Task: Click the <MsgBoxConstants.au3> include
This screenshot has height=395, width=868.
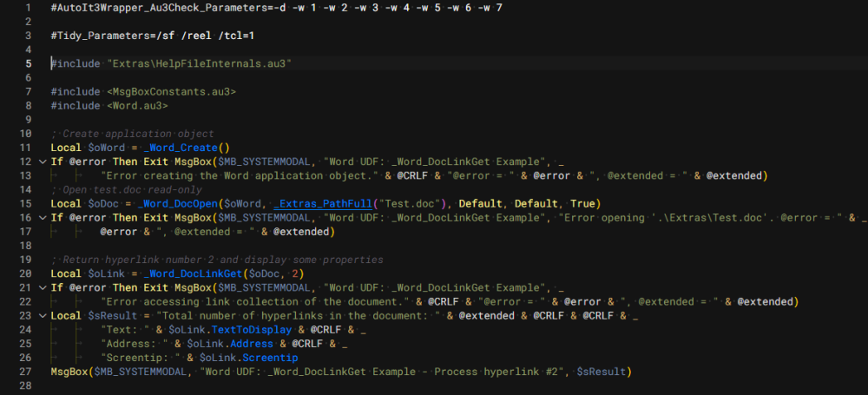Action: (171, 92)
